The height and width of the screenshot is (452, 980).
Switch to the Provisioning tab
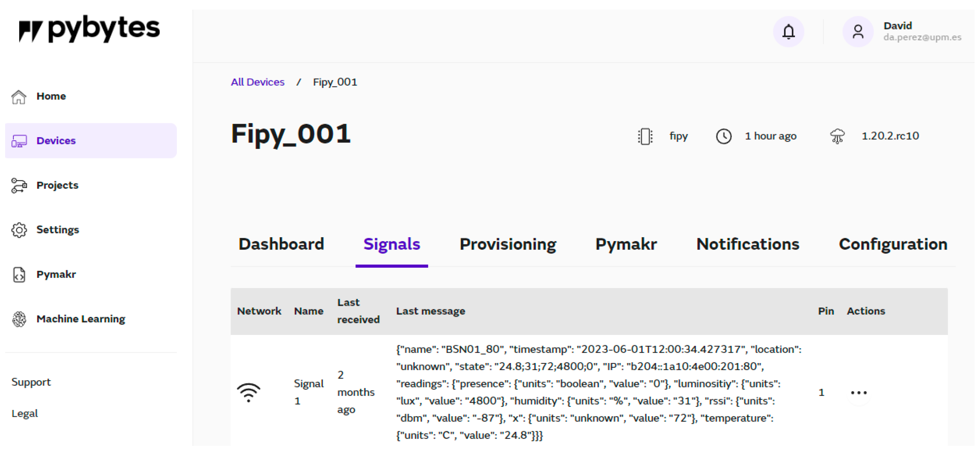508,244
